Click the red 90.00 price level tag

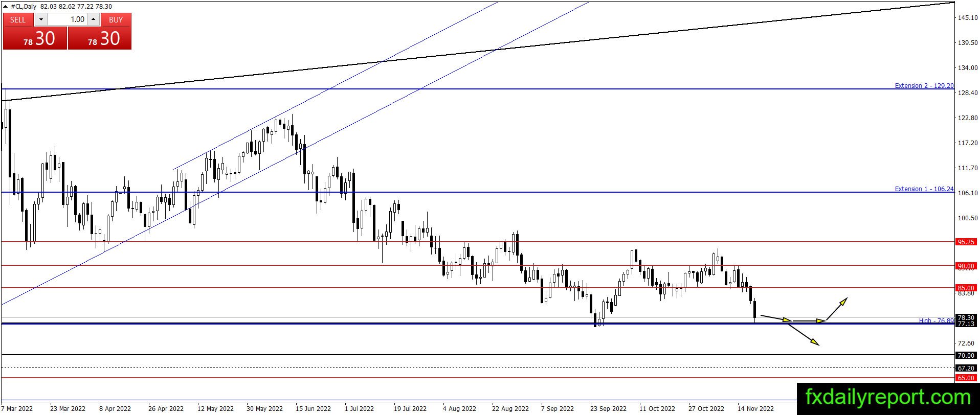[x=966, y=266]
